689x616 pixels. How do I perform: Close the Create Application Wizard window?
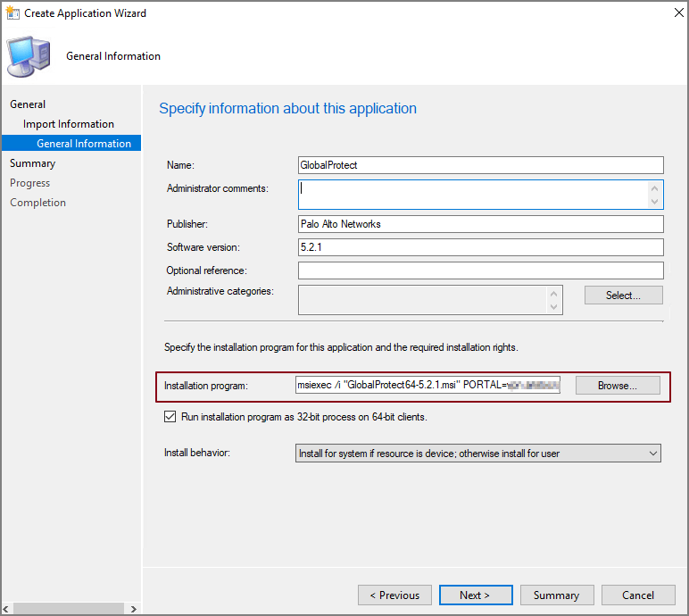click(x=678, y=12)
